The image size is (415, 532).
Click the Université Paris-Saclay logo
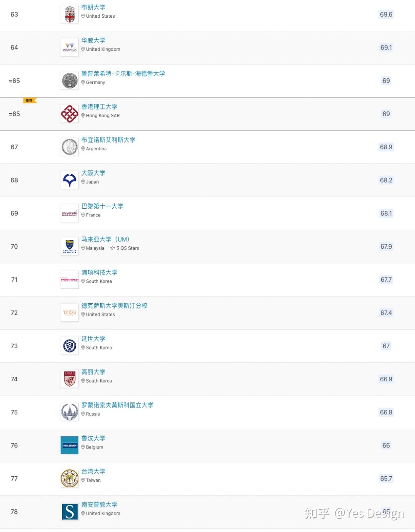[69, 213]
